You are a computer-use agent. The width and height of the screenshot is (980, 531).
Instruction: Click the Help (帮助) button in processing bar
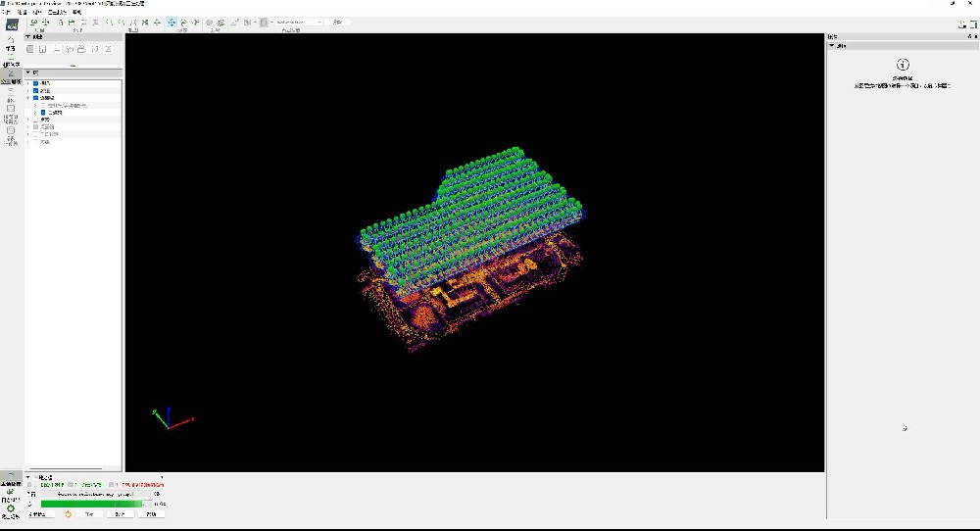click(151, 514)
